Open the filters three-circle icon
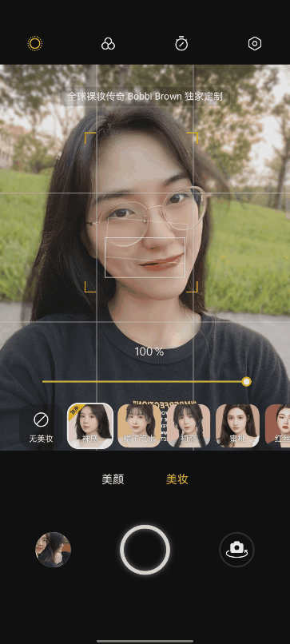Viewport: 290px width, 644px height. (108, 43)
